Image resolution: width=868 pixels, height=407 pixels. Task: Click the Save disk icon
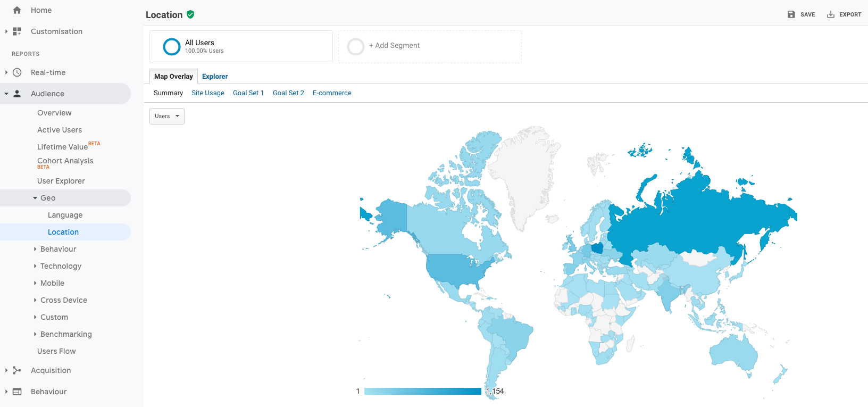point(791,14)
